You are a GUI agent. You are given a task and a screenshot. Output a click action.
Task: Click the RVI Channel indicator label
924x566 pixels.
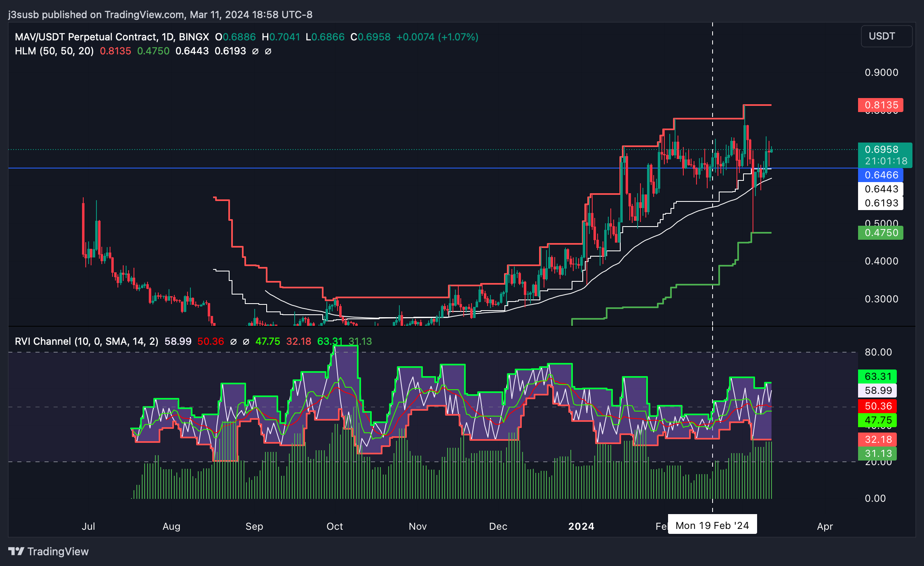(87, 341)
